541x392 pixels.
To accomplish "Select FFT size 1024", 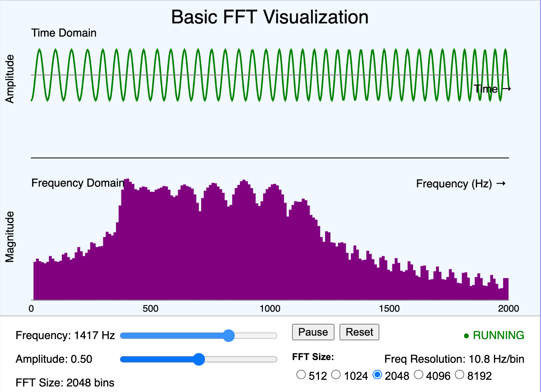I will point(336,374).
